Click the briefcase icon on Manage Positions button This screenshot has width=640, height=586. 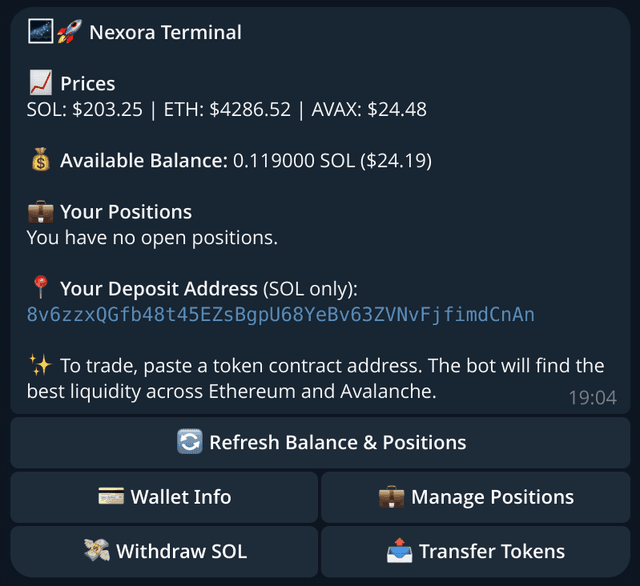[x=391, y=497]
